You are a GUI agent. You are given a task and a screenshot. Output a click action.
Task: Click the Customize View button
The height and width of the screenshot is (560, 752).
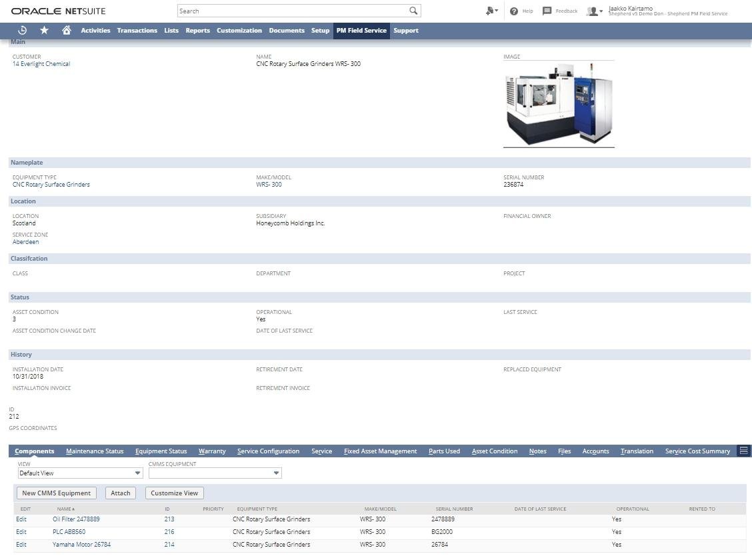pyautogui.click(x=174, y=493)
